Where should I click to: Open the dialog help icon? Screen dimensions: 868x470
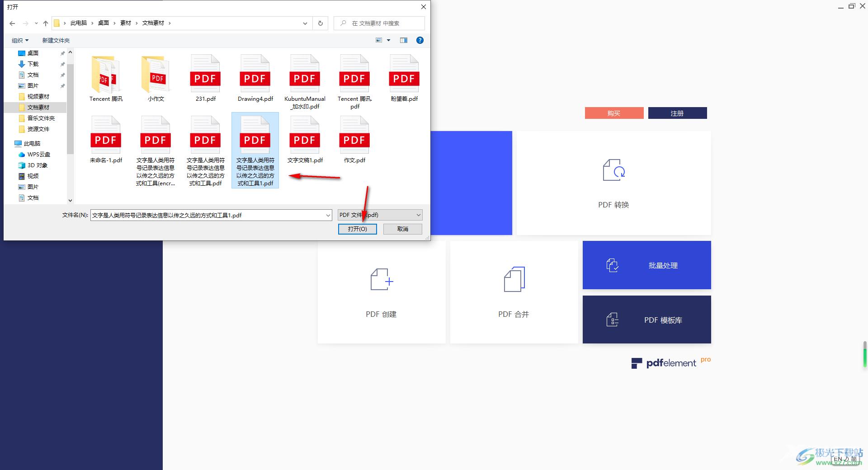click(x=420, y=40)
